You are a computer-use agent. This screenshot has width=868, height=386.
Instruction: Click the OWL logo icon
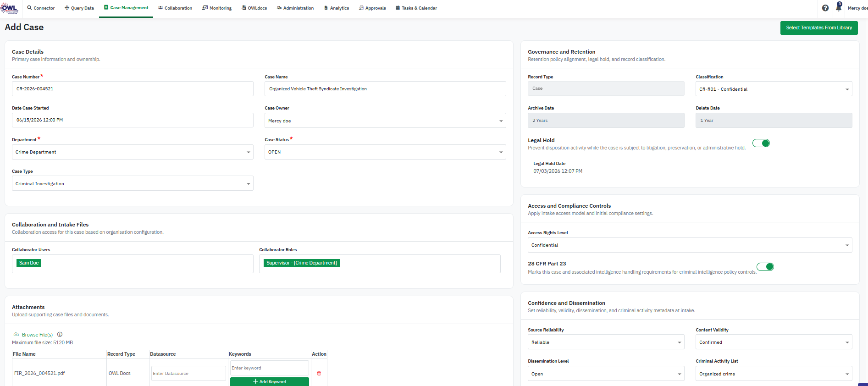tap(9, 8)
